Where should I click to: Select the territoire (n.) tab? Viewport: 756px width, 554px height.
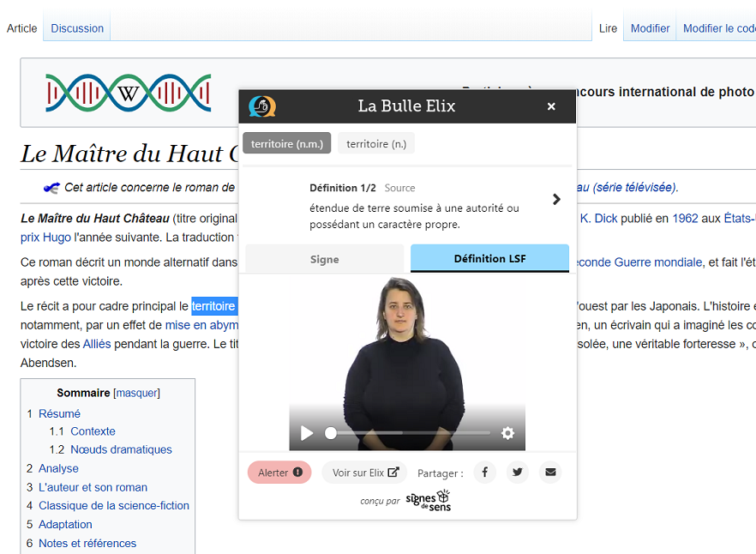376,143
